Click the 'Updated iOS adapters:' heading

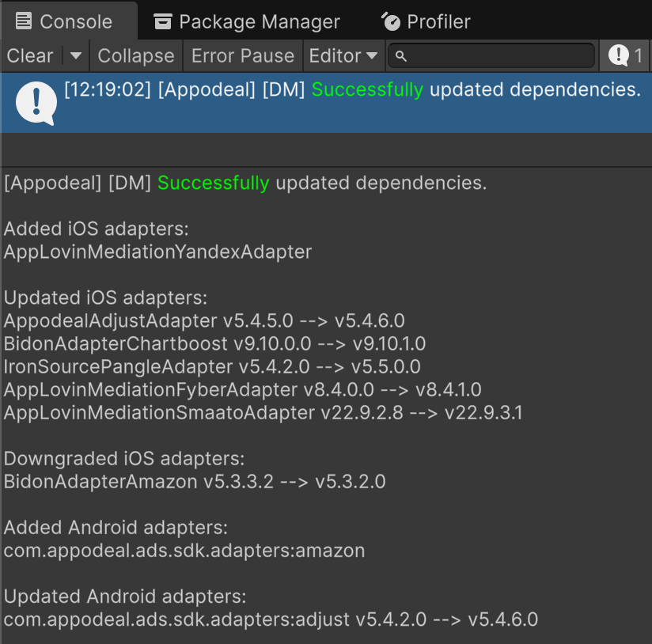point(105,297)
